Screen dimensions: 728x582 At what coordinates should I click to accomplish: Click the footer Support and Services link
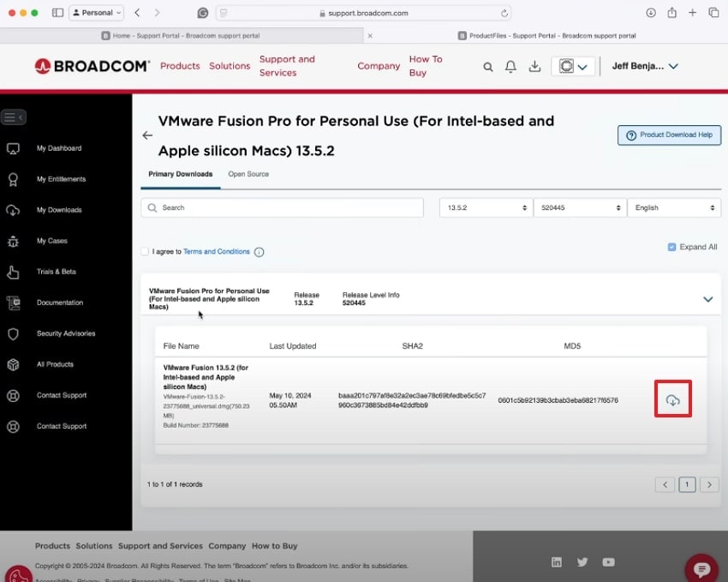tap(160, 546)
